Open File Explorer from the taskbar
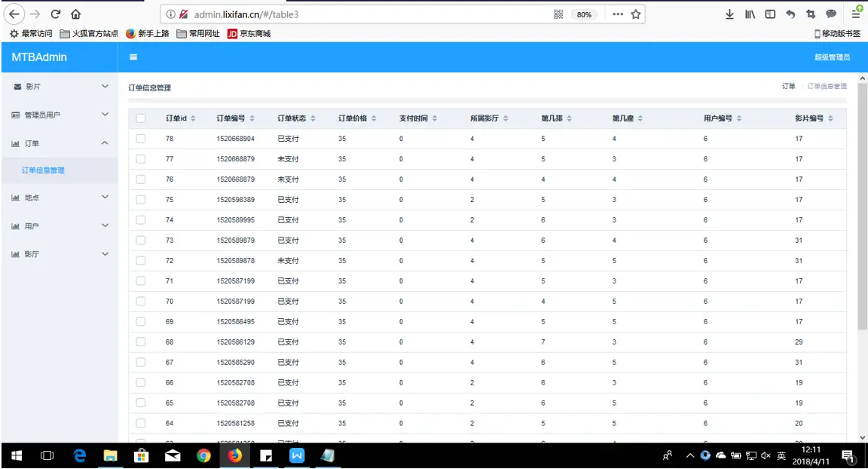The height and width of the screenshot is (469, 868). (110, 455)
